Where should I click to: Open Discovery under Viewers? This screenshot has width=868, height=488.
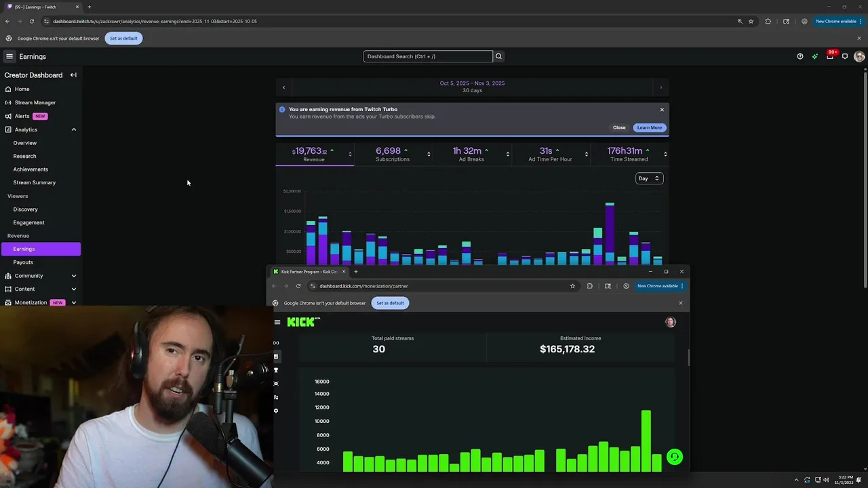26,209
